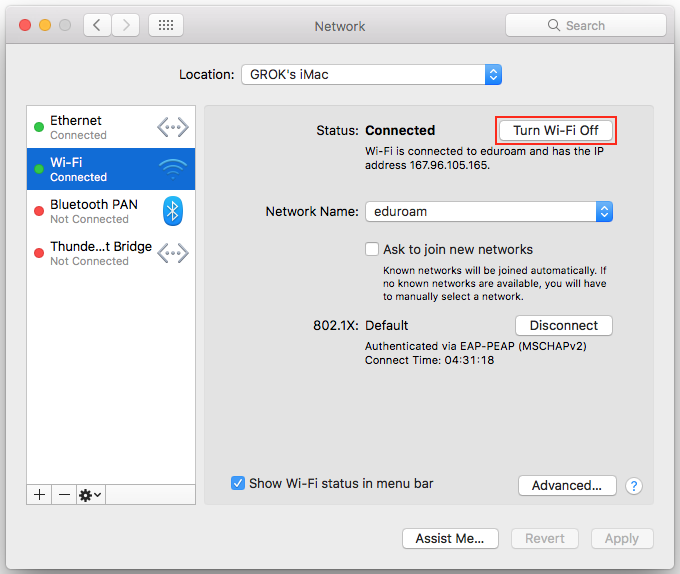The height and width of the screenshot is (574, 680).
Task: Click the Wi-Fi signal icon in sidebar
Action: pyautogui.click(x=172, y=168)
